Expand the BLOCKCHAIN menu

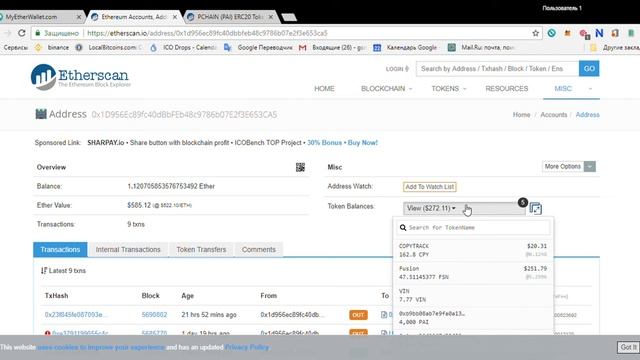click(386, 89)
